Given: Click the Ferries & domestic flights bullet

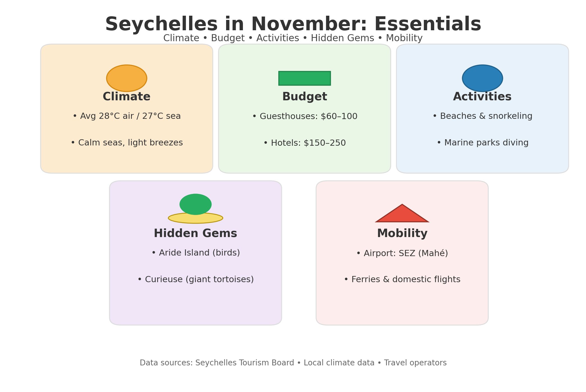Looking at the screenshot, I should (402, 280).
